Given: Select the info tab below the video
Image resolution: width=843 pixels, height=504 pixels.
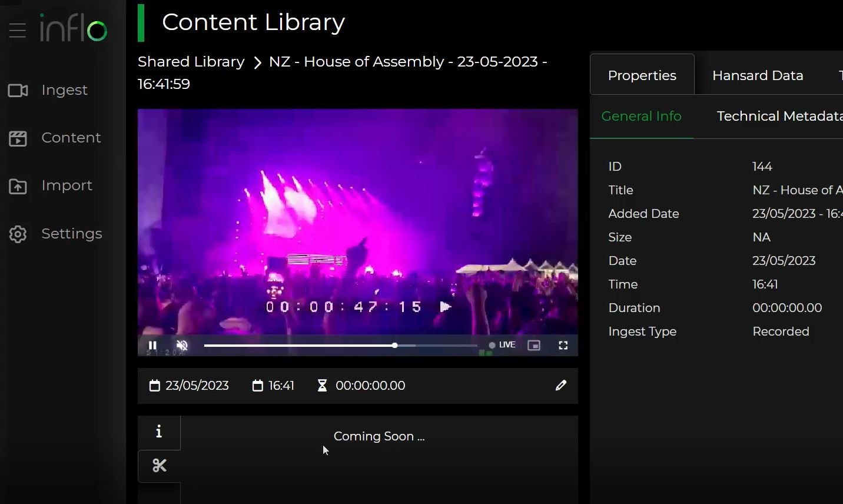Looking at the screenshot, I should [159, 432].
